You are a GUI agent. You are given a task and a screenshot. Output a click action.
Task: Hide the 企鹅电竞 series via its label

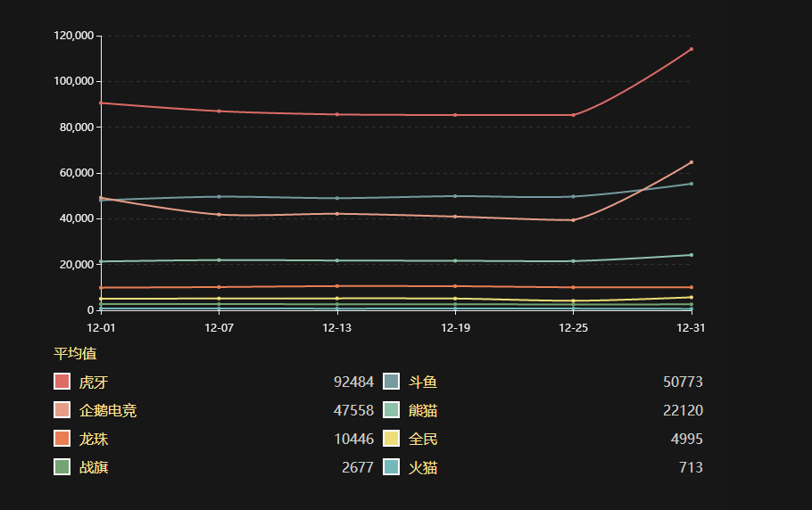point(108,410)
